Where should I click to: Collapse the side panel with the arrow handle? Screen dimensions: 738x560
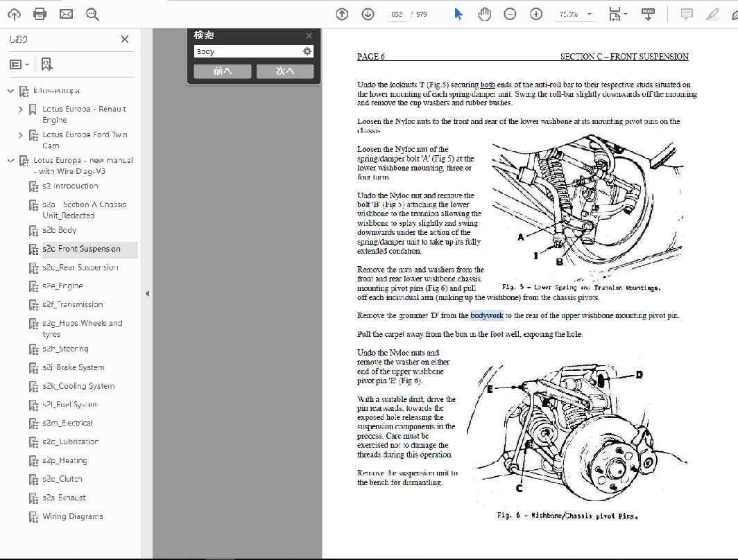coord(147,293)
